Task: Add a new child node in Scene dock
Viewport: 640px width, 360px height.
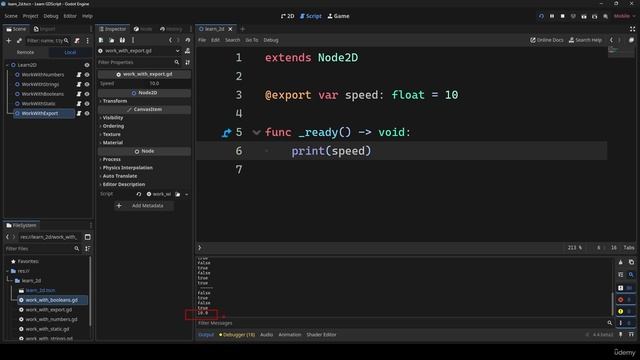Action: (8, 41)
